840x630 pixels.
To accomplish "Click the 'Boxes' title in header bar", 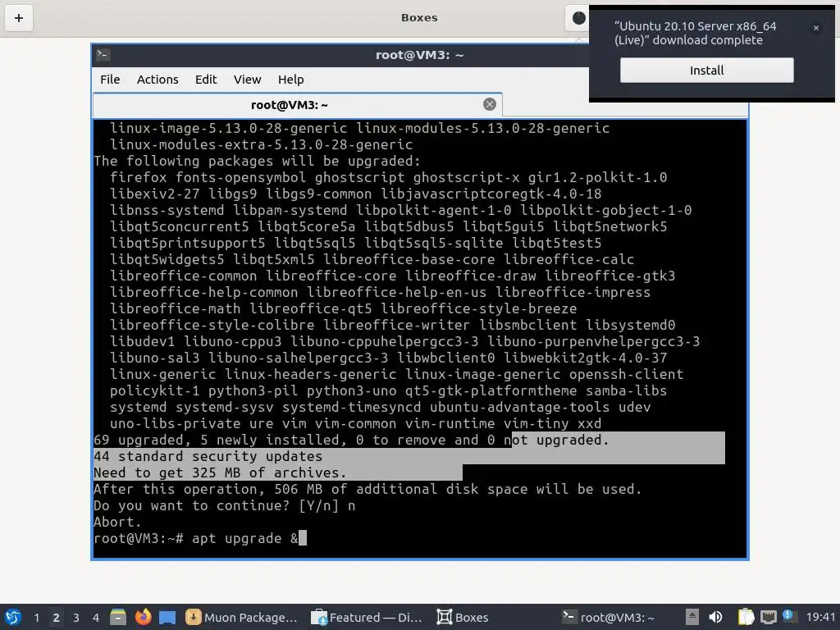I will point(419,18).
